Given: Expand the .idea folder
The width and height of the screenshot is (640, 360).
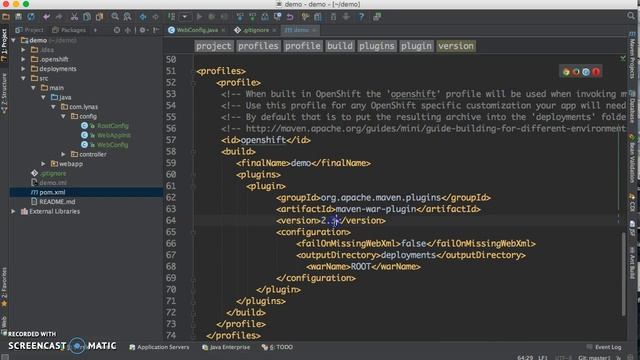Looking at the screenshot, I should (23, 50).
